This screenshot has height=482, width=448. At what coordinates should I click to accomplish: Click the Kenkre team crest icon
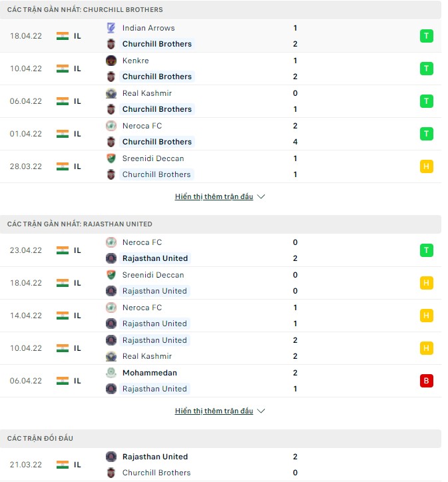pyautogui.click(x=111, y=61)
